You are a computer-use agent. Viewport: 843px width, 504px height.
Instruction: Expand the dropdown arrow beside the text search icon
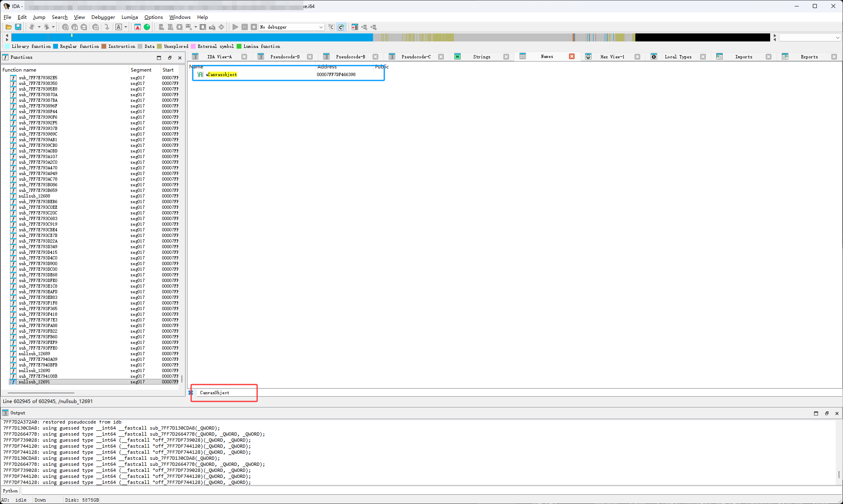(x=126, y=27)
